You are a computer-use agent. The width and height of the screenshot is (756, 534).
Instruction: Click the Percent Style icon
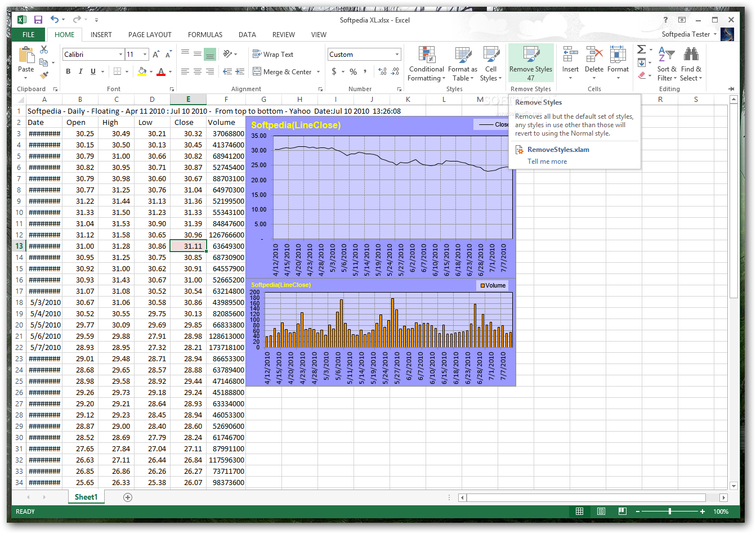click(353, 71)
